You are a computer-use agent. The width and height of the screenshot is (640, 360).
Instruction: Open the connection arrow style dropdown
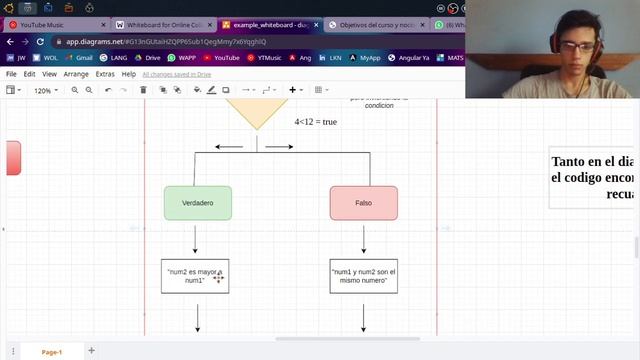tap(248, 90)
